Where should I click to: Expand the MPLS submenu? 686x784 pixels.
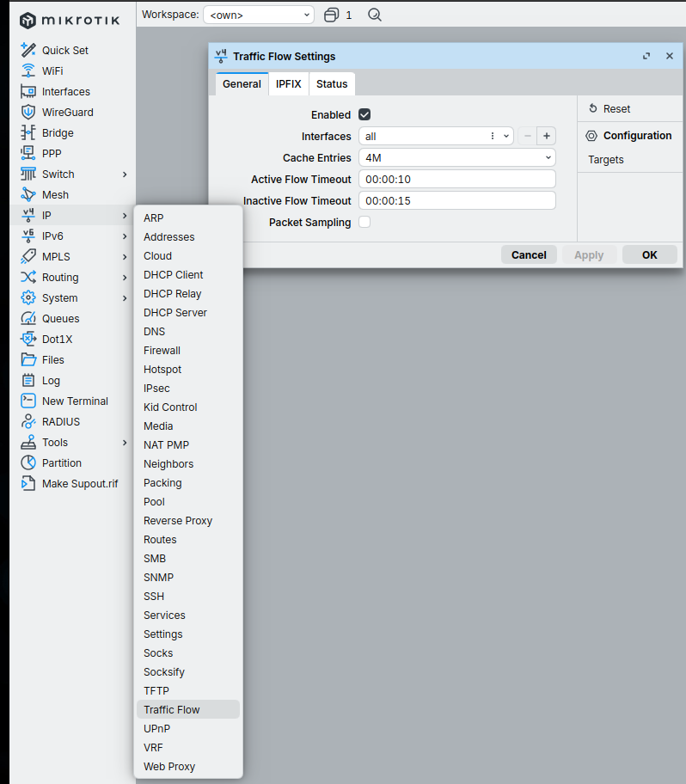(125, 256)
